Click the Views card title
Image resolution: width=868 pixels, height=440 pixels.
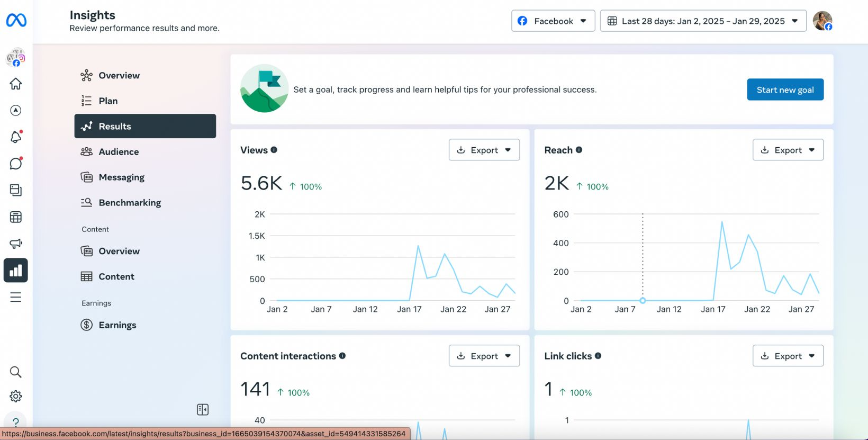coord(254,150)
